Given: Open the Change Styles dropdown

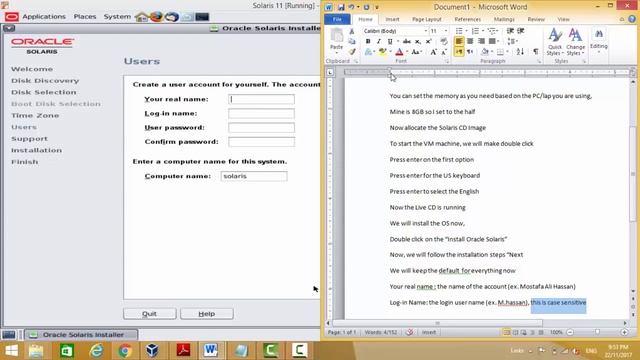Looking at the screenshot, I should [x=576, y=42].
